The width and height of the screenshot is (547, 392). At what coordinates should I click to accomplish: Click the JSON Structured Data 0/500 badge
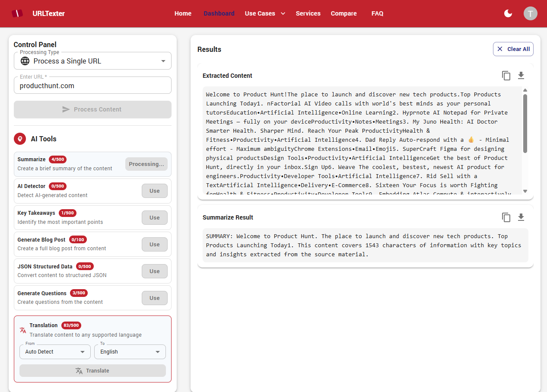coord(85,267)
